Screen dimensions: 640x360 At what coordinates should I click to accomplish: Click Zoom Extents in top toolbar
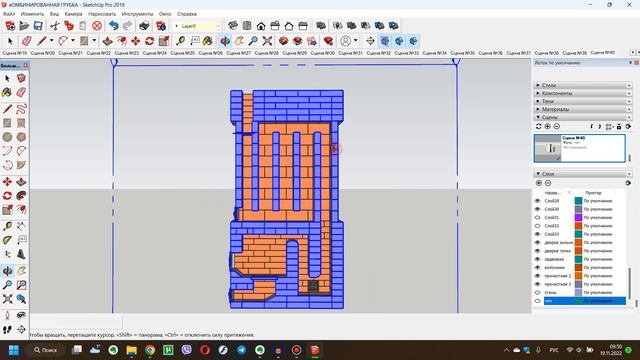click(267, 41)
